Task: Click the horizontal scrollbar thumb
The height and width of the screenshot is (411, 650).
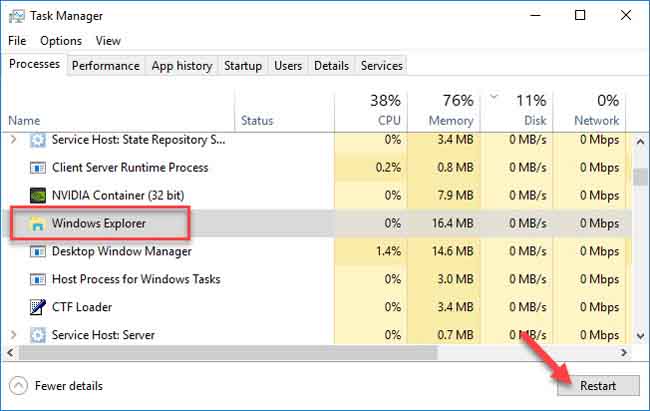Action: (228, 353)
